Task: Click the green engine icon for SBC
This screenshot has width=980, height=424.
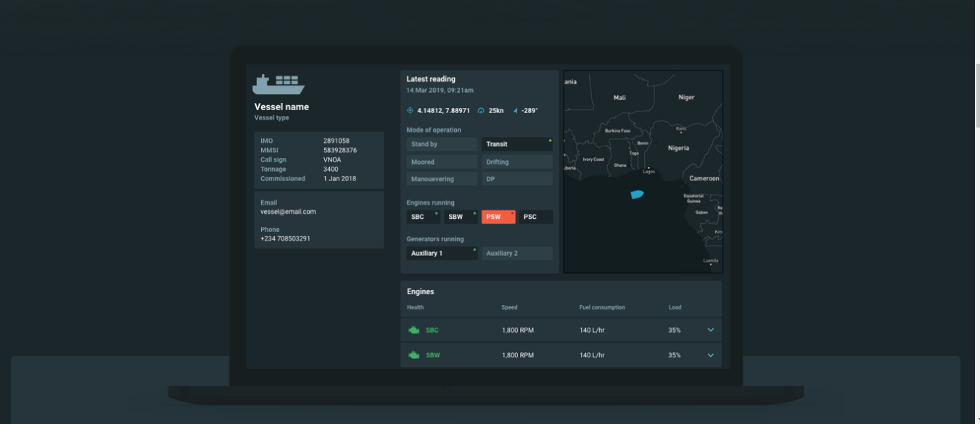Action: point(414,331)
